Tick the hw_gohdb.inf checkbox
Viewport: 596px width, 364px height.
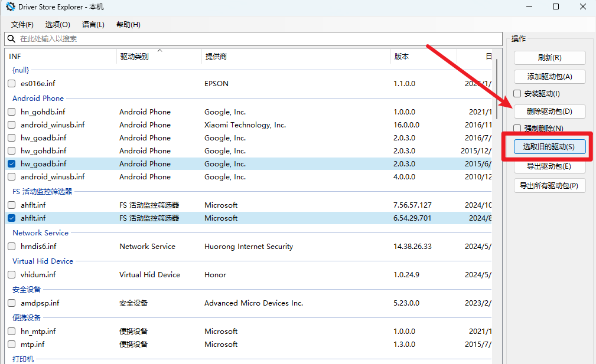coord(12,150)
